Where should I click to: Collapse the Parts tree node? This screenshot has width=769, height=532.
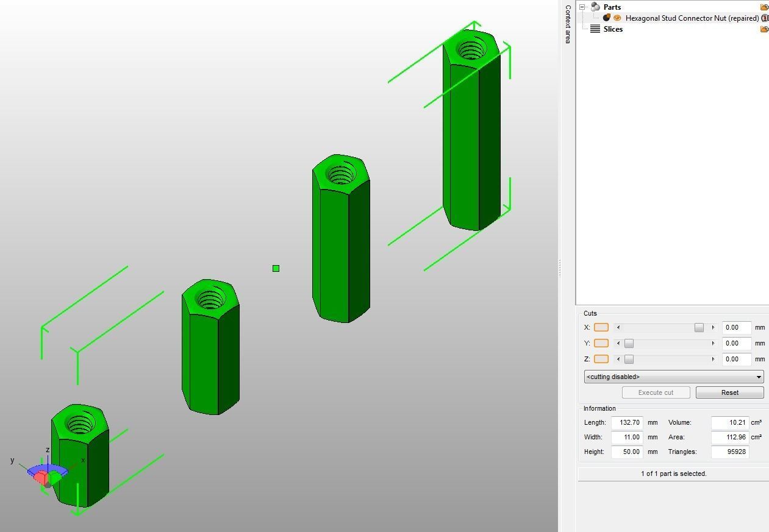tap(582, 7)
